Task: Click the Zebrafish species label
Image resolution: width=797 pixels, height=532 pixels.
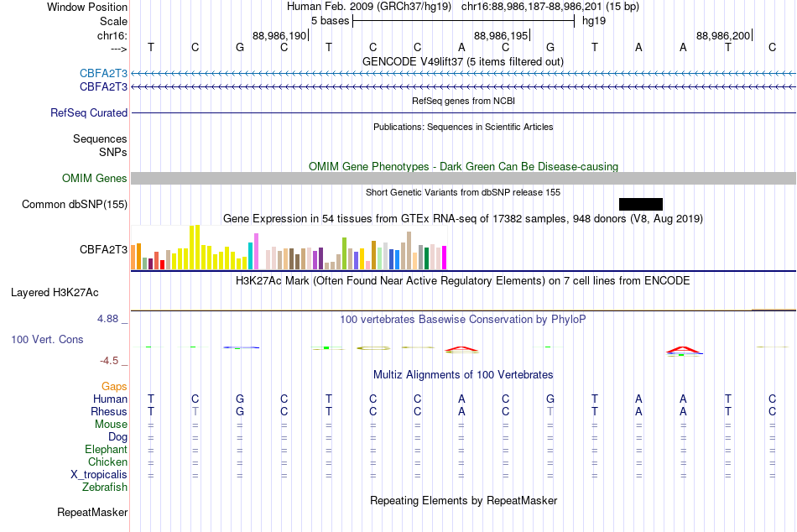Action: pyautogui.click(x=105, y=488)
